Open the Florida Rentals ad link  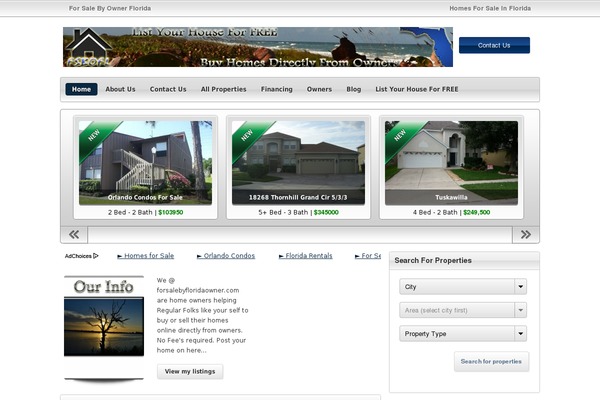pos(305,256)
